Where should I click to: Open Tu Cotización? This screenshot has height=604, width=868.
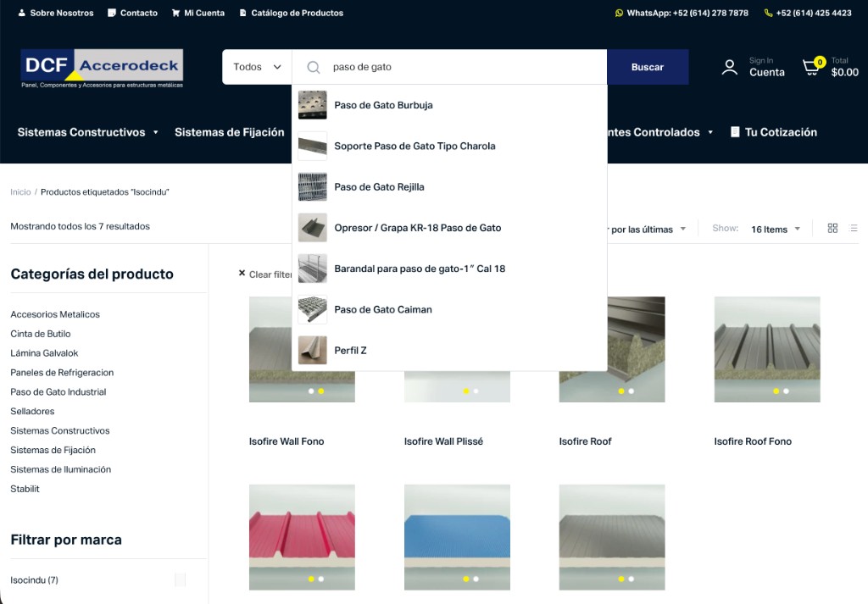coord(774,132)
